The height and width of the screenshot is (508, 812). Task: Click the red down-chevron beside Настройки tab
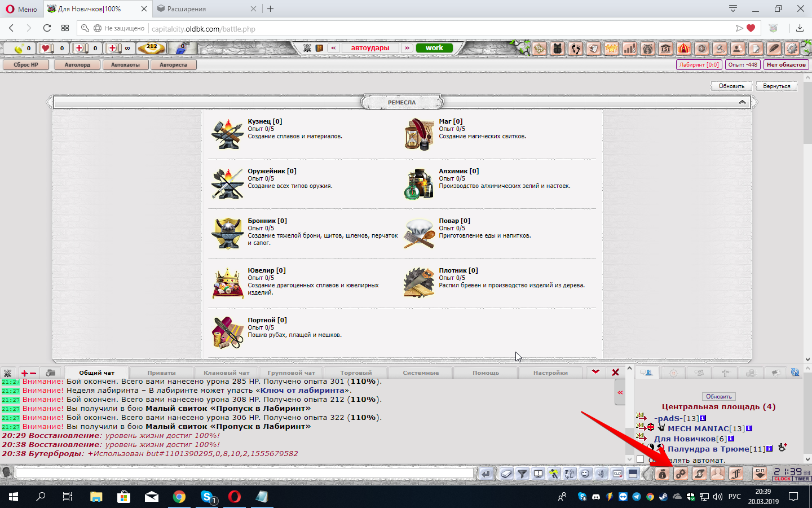(x=595, y=372)
